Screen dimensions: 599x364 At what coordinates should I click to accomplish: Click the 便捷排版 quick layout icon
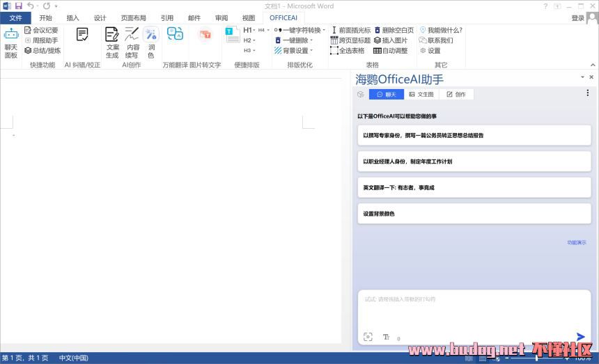pyautogui.click(x=232, y=34)
